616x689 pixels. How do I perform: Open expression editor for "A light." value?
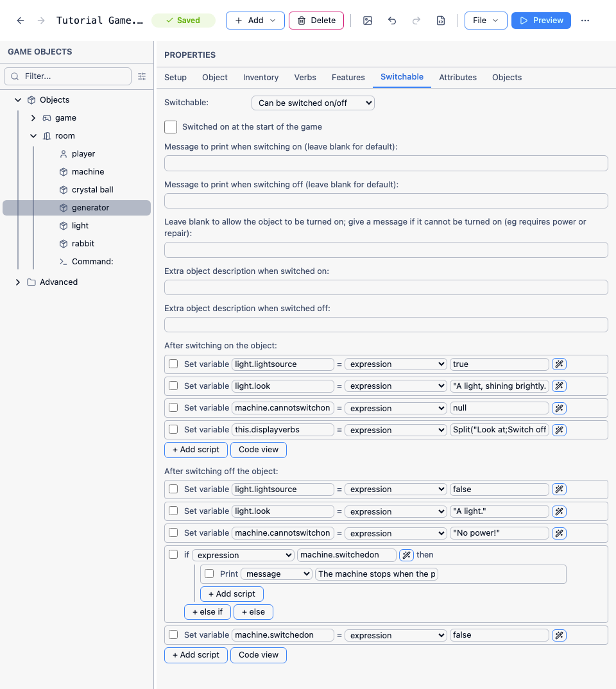point(559,511)
